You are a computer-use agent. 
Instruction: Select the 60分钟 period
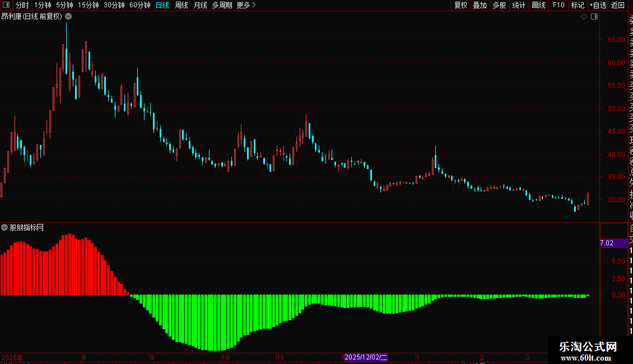click(139, 5)
